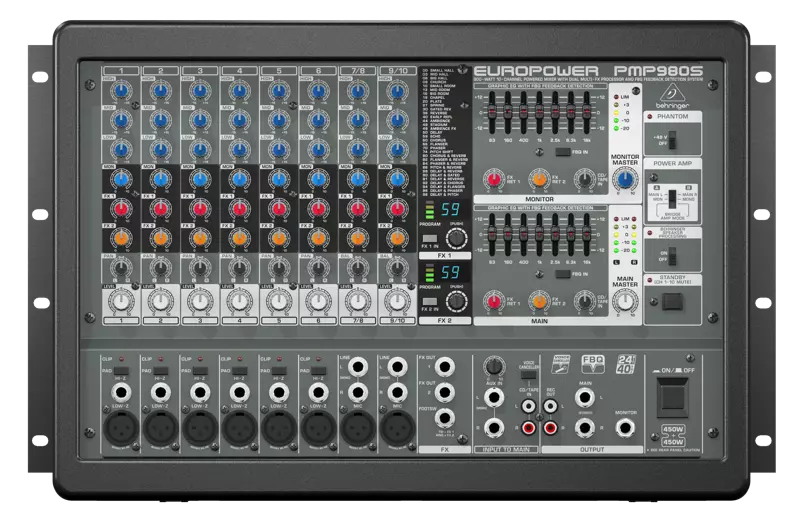Screen dimensions: 800x531
Task: Toggle the Speaker Processing on/off switch
Action: [x=672, y=256]
